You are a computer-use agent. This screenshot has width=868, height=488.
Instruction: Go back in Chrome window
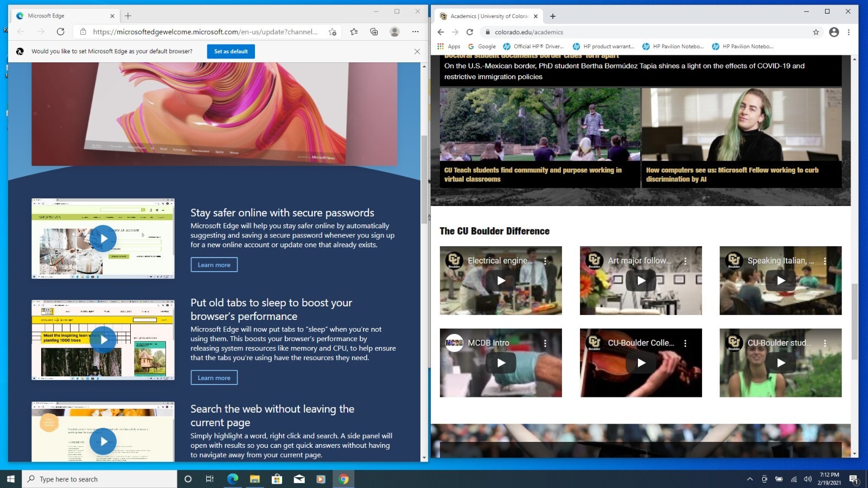coord(441,32)
